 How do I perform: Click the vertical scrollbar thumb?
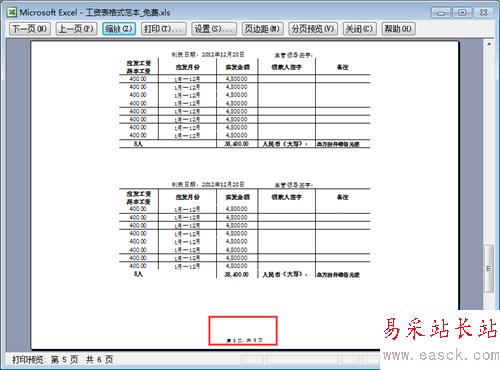pos(489,269)
